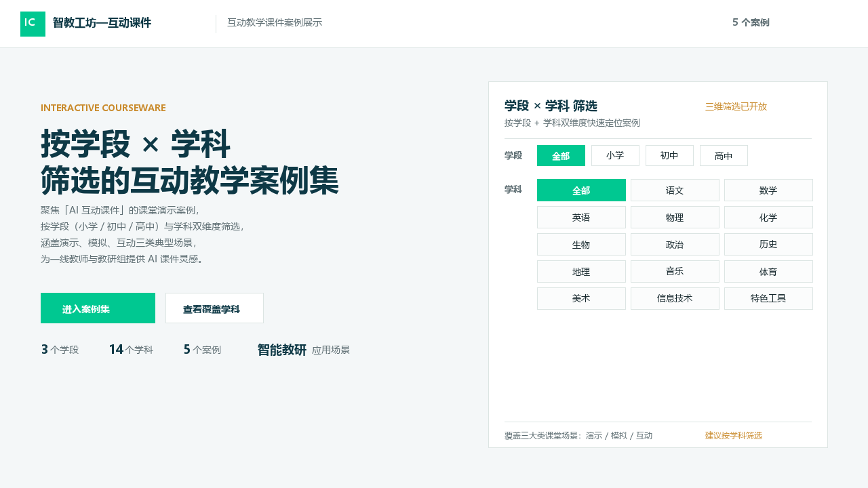Click the 智能教研 应用场景 statistic
The height and width of the screenshot is (488, 868).
coord(304,350)
